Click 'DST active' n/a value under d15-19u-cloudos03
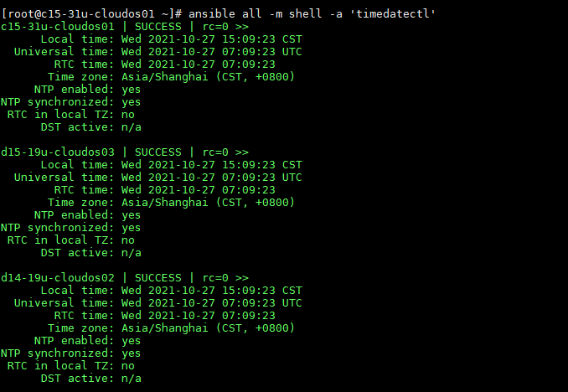Screen dimensions: 568x392 point(131,253)
